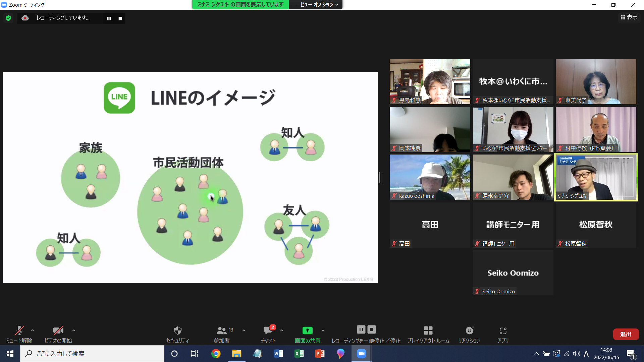Expand arrow next to チャット

(282, 330)
